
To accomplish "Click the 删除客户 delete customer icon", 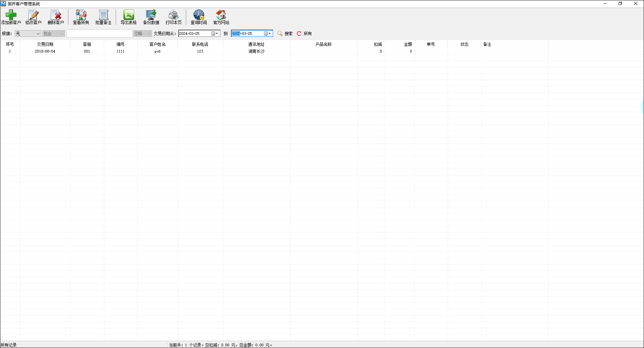I will coord(56,17).
